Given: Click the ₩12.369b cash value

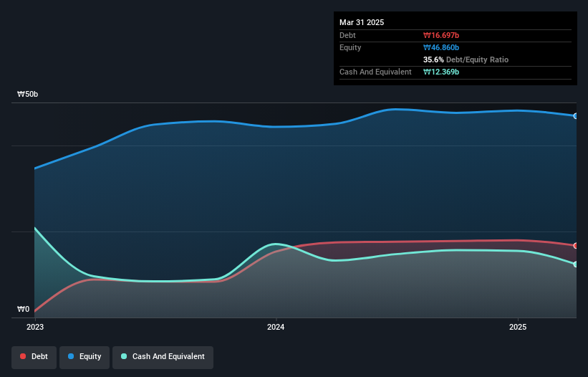Looking at the screenshot, I should [441, 72].
